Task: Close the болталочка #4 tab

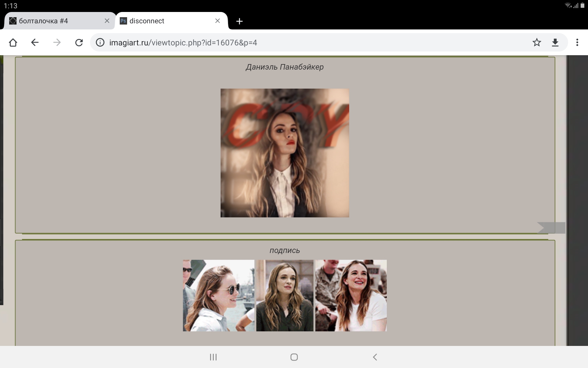Action: pos(107,21)
